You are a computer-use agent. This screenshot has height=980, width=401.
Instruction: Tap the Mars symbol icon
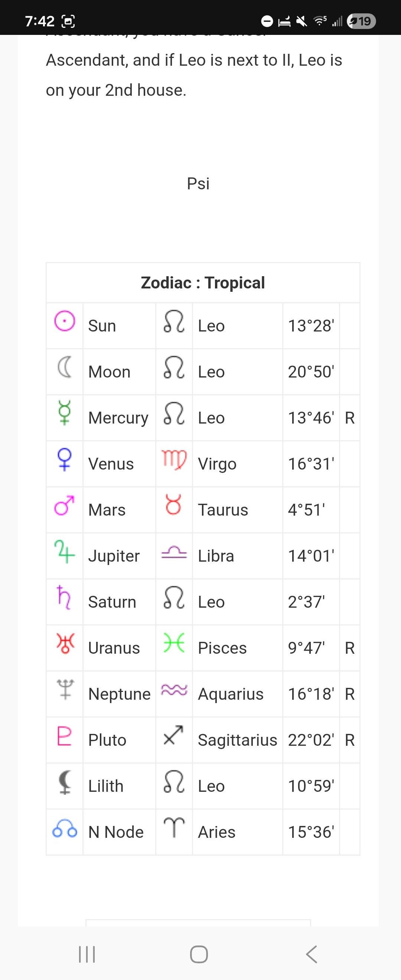click(64, 505)
